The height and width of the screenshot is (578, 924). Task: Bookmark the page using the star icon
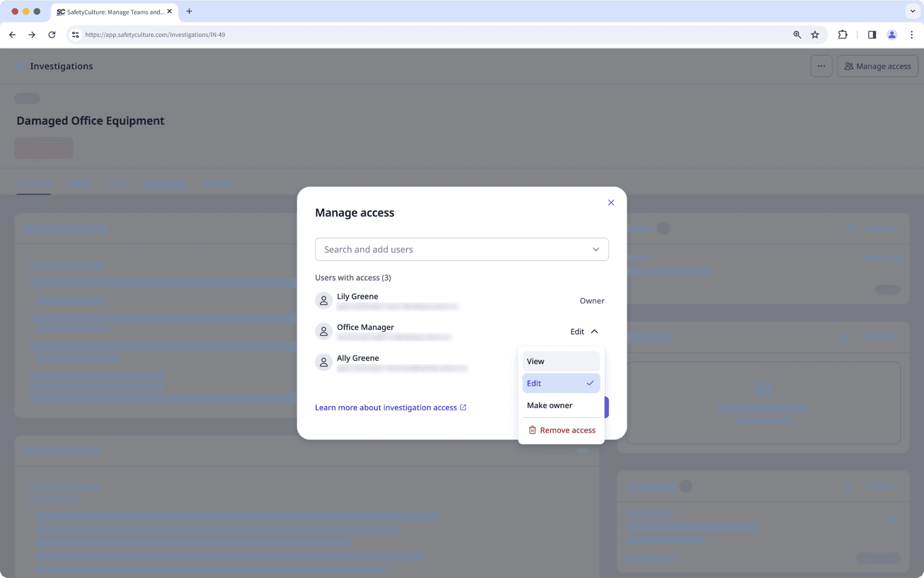pos(815,34)
